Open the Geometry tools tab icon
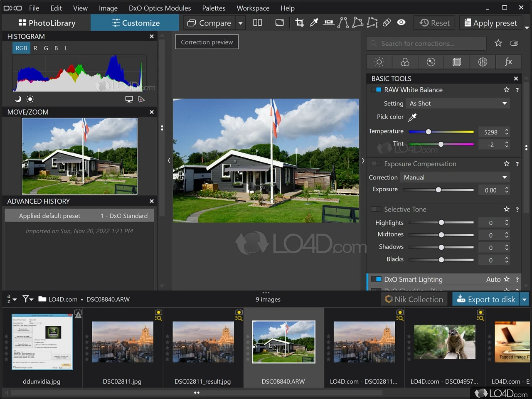The height and width of the screenshot is (399, 532). pyautogui.click(x=457, y=62)
